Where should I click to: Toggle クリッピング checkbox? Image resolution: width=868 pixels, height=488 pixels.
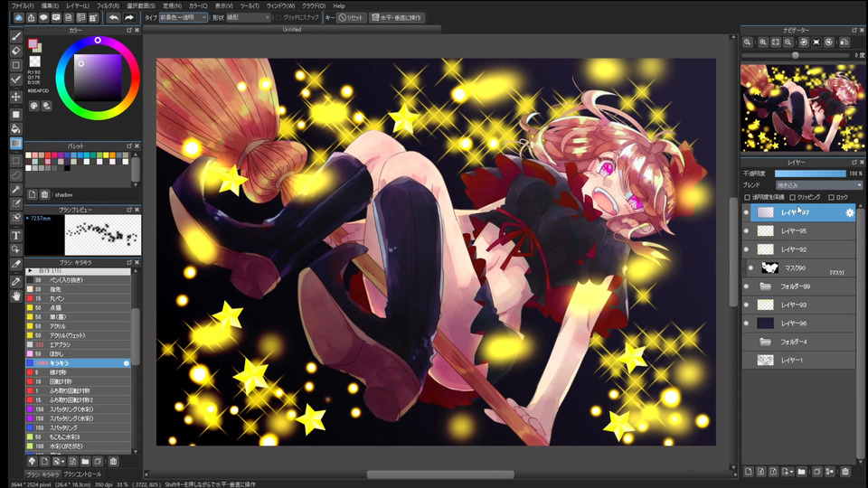point(792,197)
